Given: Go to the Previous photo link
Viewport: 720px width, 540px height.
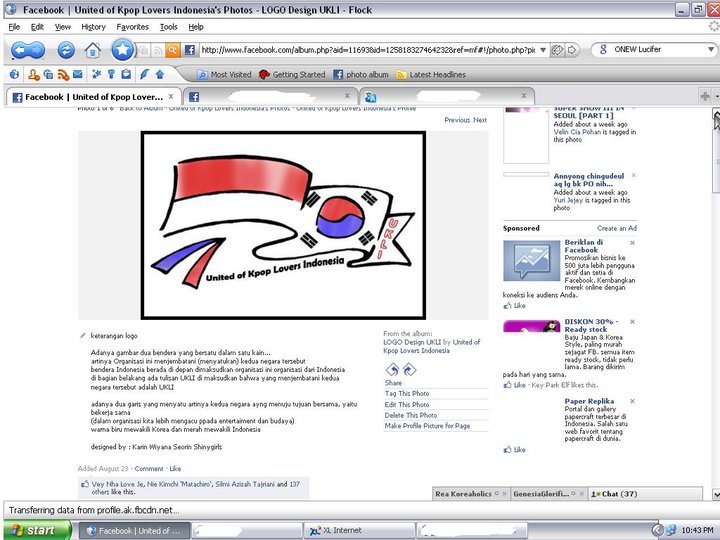Looking at the screenshot, I should pos(457,120).
